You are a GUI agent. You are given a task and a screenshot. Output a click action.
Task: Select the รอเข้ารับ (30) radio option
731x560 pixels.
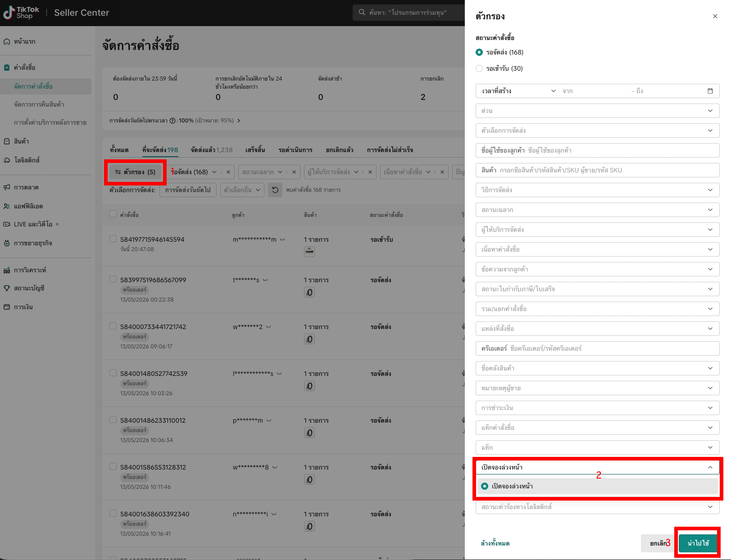point(479,68)
